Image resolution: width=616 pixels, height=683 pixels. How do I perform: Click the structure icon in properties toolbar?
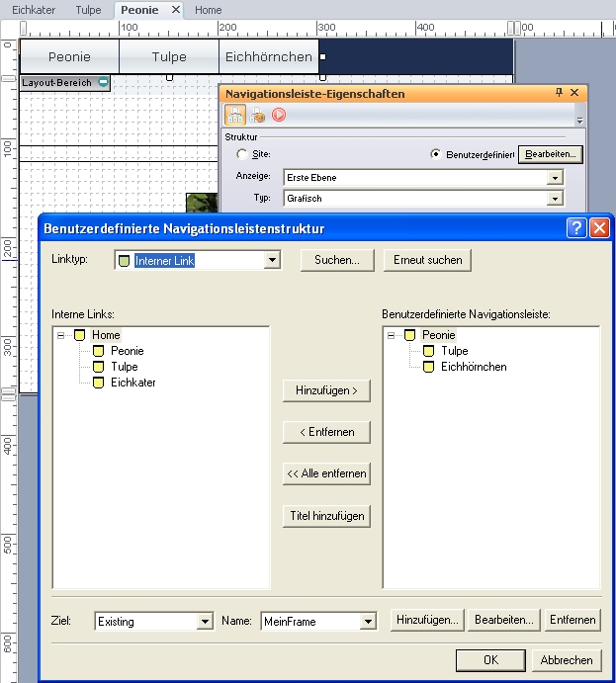(235, 115)
